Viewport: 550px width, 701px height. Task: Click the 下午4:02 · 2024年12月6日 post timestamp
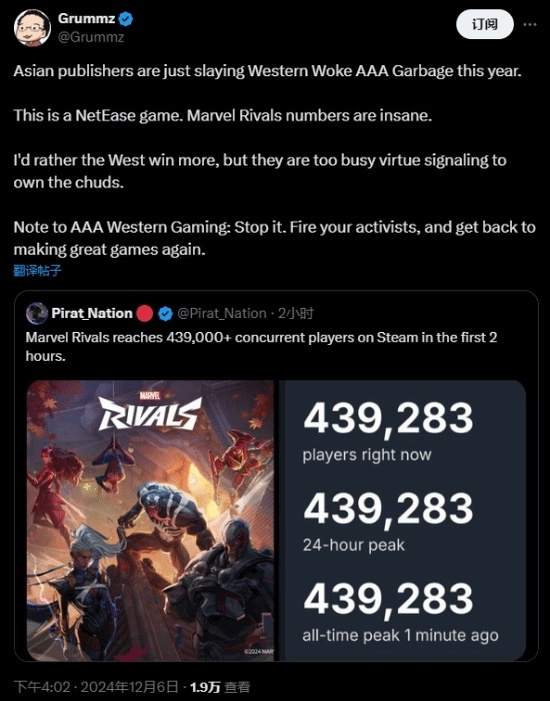click(96, 687)
